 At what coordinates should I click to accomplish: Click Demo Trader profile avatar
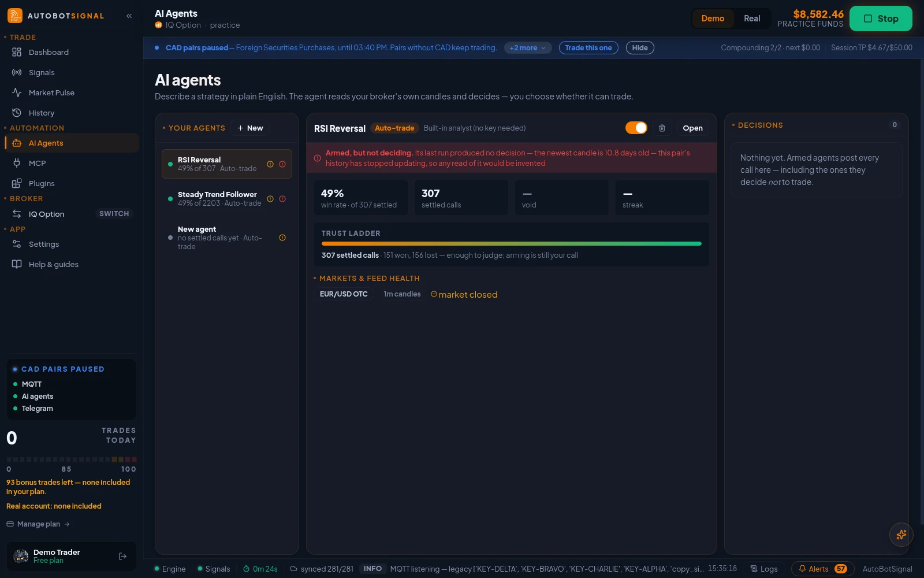[21, 556]
